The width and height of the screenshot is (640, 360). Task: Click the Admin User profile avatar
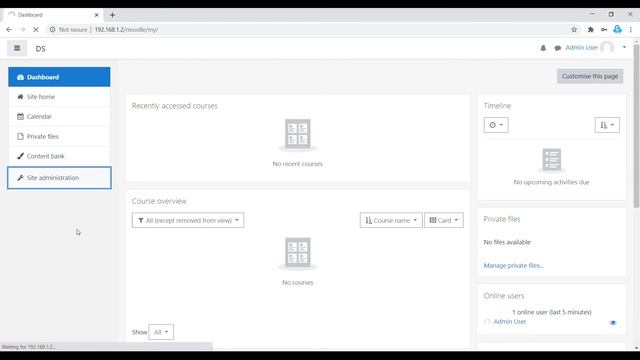point(607,48)
